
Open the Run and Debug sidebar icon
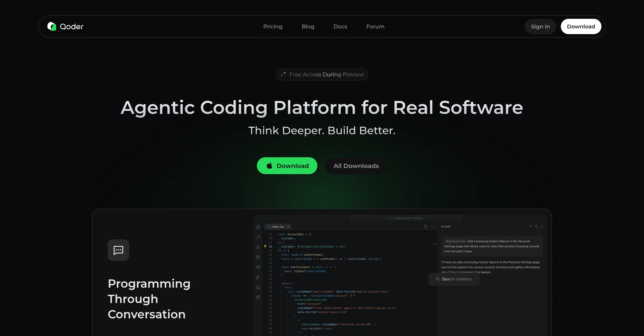click(258, 277)
